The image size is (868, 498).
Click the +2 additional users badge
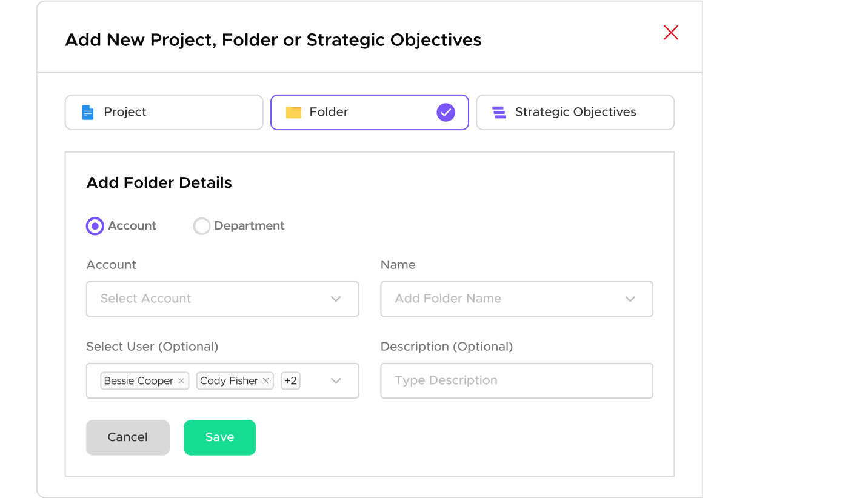tap(290, 381)
